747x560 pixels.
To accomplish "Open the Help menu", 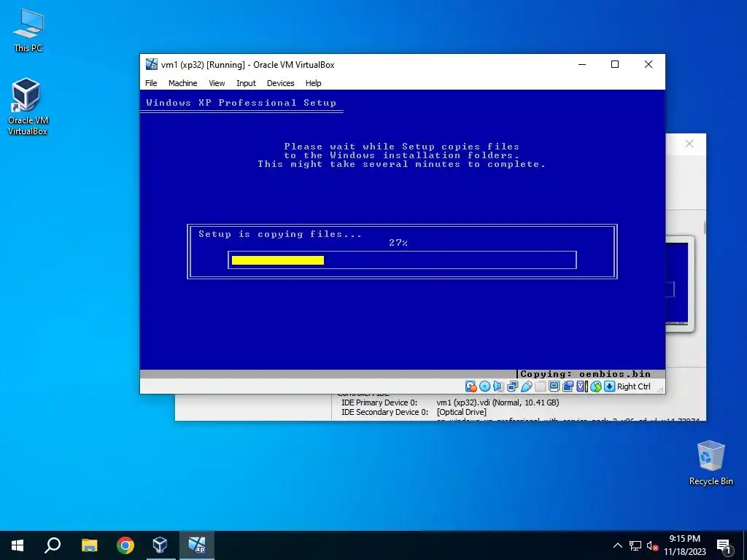I will [313, 83].
